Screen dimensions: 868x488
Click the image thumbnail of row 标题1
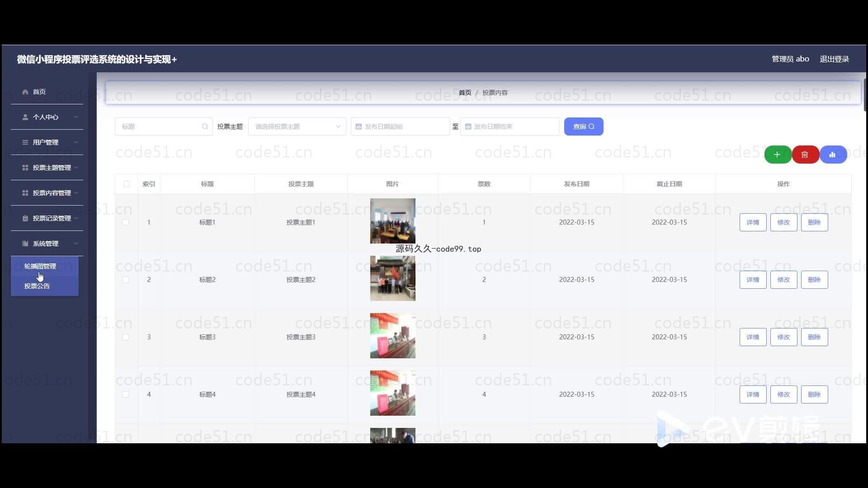(392, 221)
